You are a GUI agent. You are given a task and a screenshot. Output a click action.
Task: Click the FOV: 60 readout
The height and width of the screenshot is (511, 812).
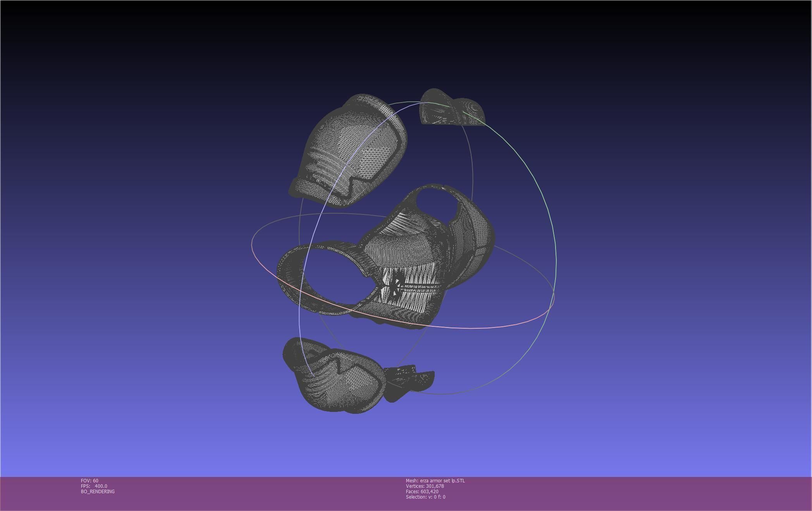point(89,481)
